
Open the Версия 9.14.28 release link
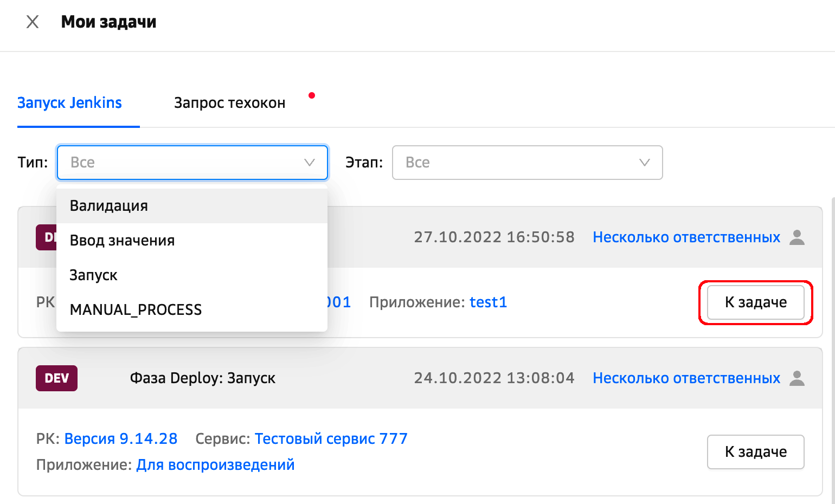(121, 439)
